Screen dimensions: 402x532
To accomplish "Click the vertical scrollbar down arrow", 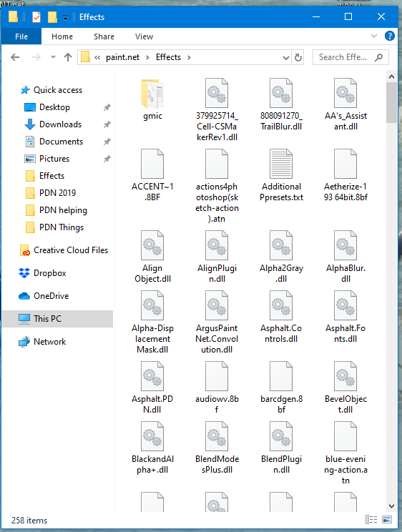I will pos(391,506).
